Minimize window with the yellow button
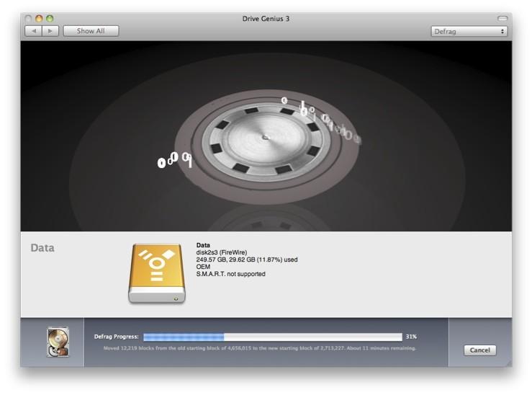This screenshot has width=532, height=395. pyautogui.click(x=40, y=18)
